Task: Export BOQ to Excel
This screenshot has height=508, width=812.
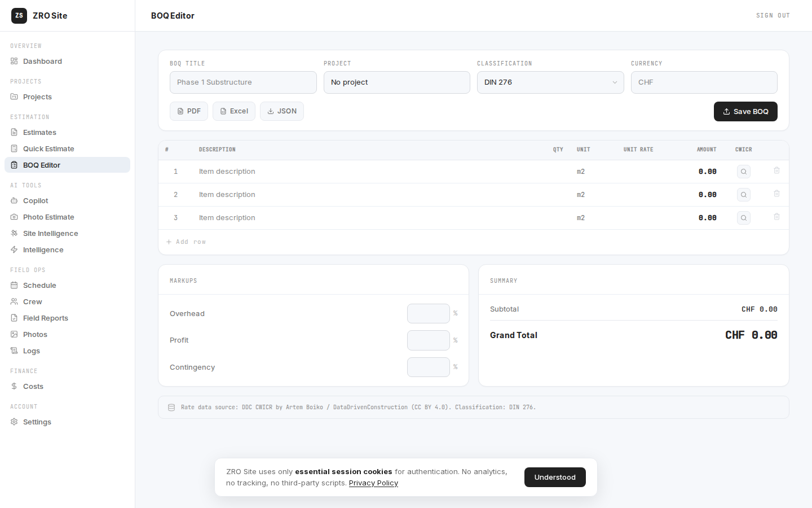Action: [x=234, y=111]
